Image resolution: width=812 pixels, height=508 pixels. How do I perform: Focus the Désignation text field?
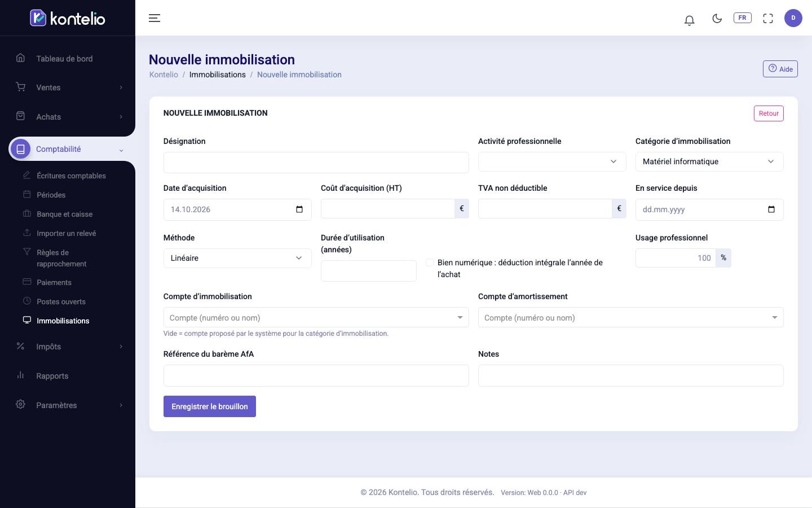[316, 163]
